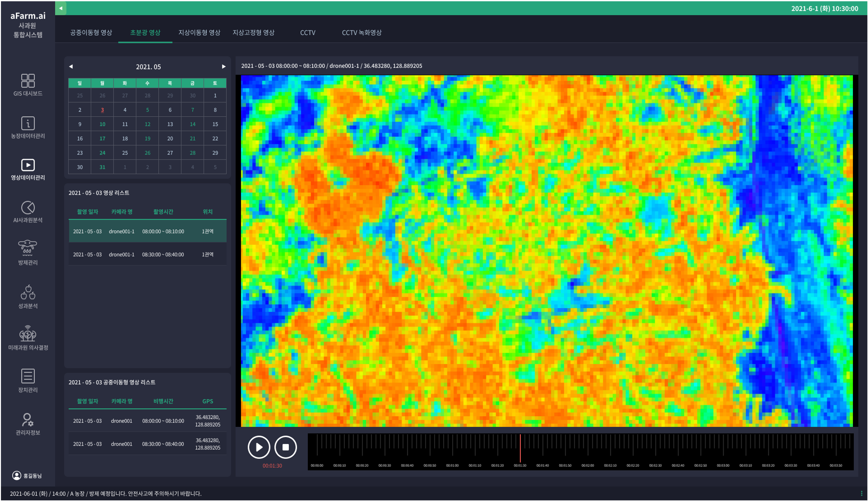The image size is (868, 501).
Task: Open 방제관리 drone icon
Action: [28, 248]
